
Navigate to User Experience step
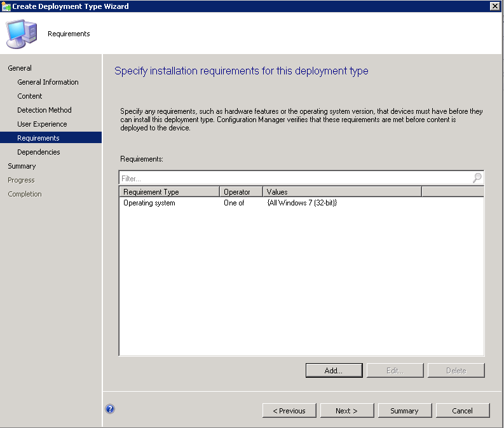42,124
